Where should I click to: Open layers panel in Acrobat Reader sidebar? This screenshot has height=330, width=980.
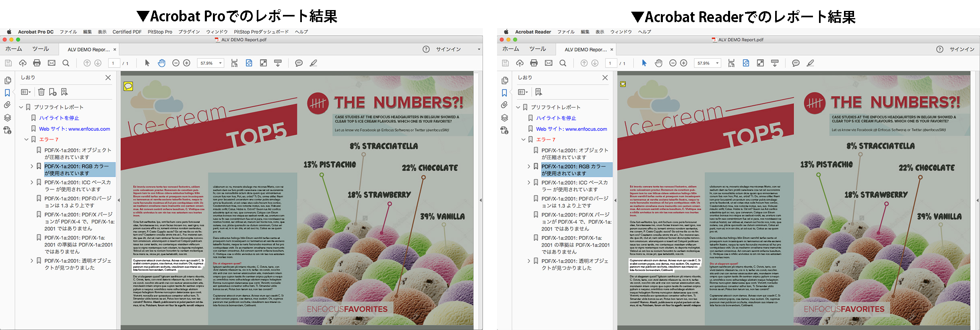504,118
